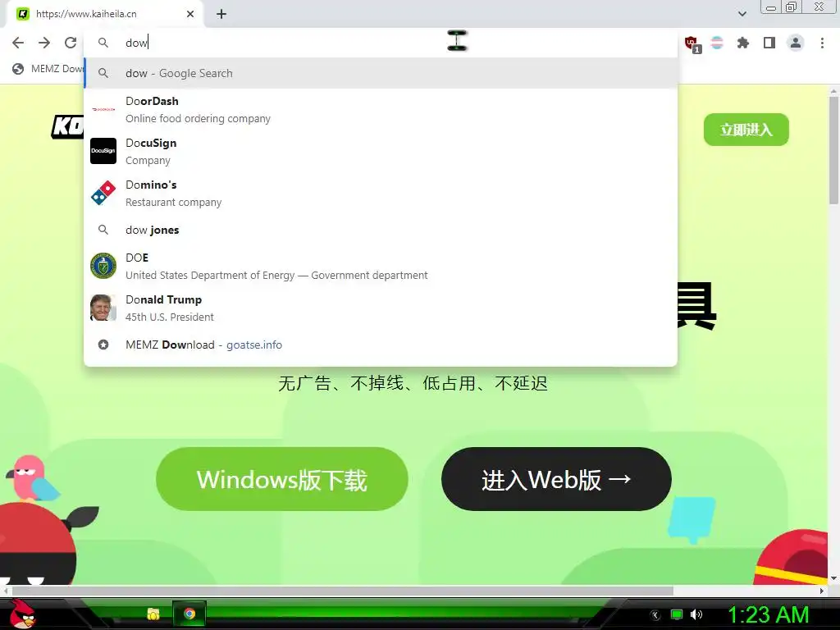Click the Chrome taskbar button
Image resolution: width=840 pixels, height=630 pixels.
pos(189,614)
